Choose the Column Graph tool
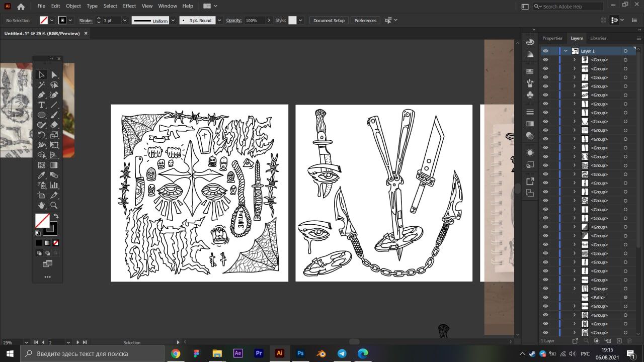Screen dimensions: 644x362 [x=54, y=186]
